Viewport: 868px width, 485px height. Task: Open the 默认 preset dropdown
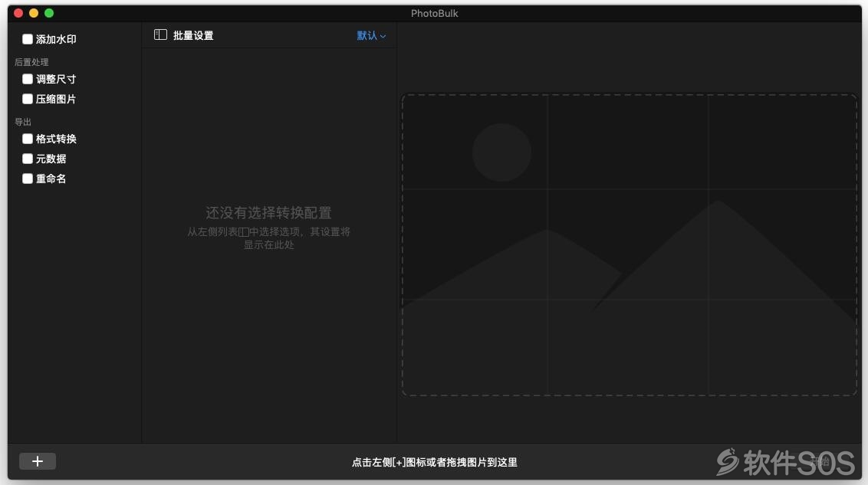point(371,36)
